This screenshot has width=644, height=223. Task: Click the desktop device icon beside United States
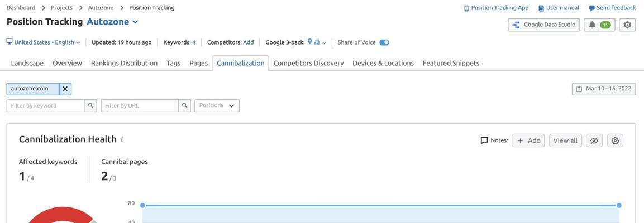pyautogui.click(x=9, y=42)
